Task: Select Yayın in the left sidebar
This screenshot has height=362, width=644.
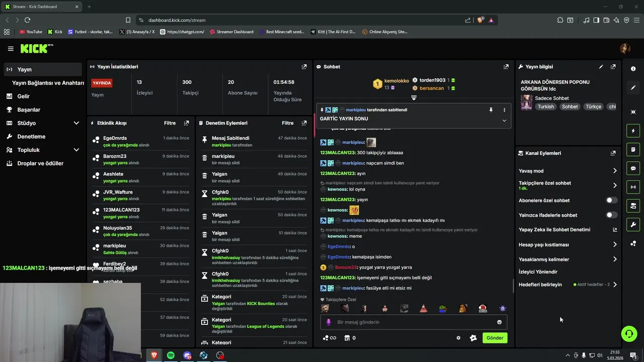Action: [42, 69]
